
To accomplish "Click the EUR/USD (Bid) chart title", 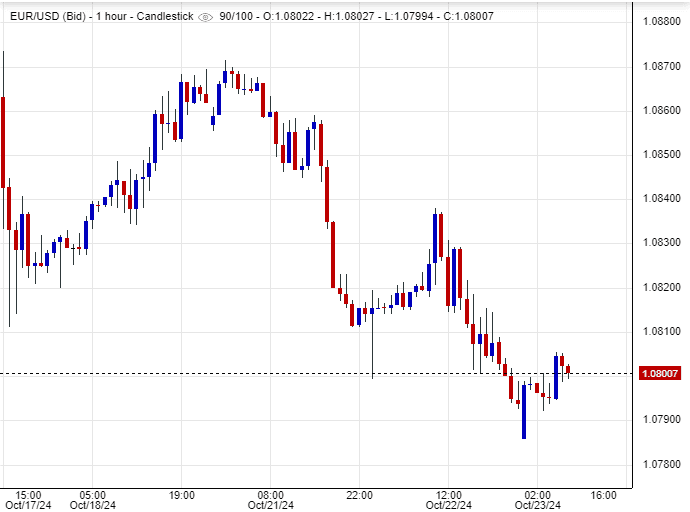I will pos(47,16).
